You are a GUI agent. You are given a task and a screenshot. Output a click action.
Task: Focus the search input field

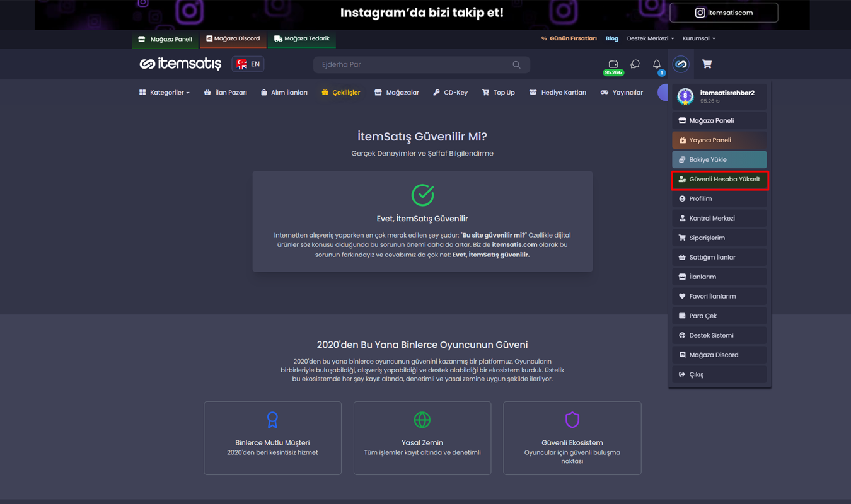coord(422,65)
